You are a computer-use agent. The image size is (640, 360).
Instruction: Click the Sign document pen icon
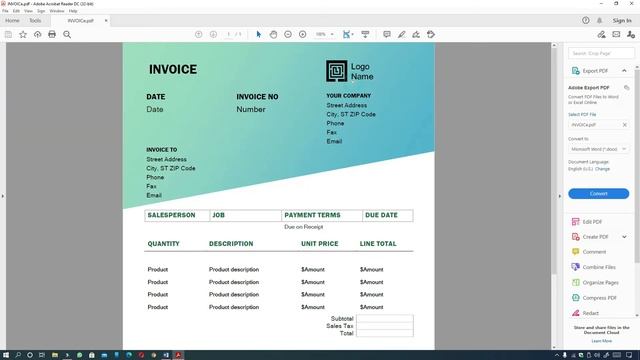click(416, 35)
